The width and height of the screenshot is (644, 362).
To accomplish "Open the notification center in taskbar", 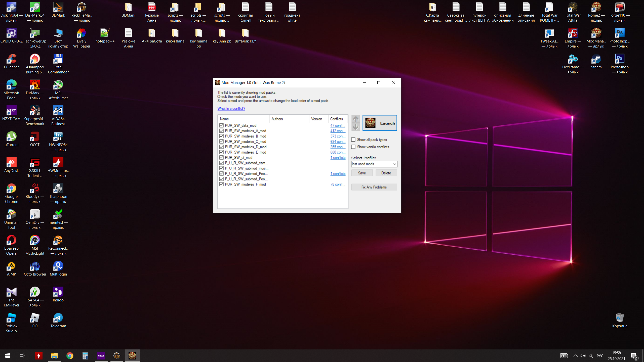I will (x=634, y=356).
